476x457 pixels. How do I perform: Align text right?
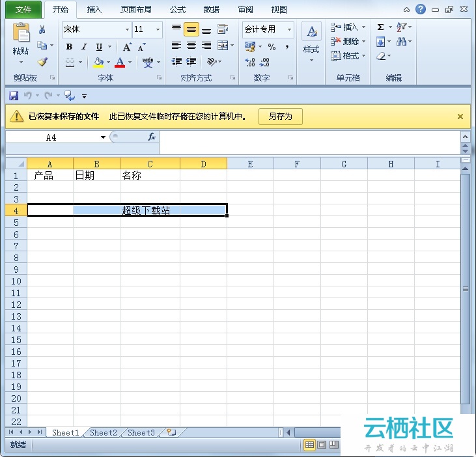click(x=206, y=46)
